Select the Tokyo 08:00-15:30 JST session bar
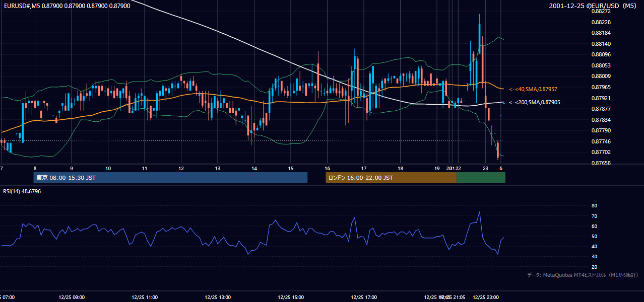644x302 pixels. click(170, 178)
